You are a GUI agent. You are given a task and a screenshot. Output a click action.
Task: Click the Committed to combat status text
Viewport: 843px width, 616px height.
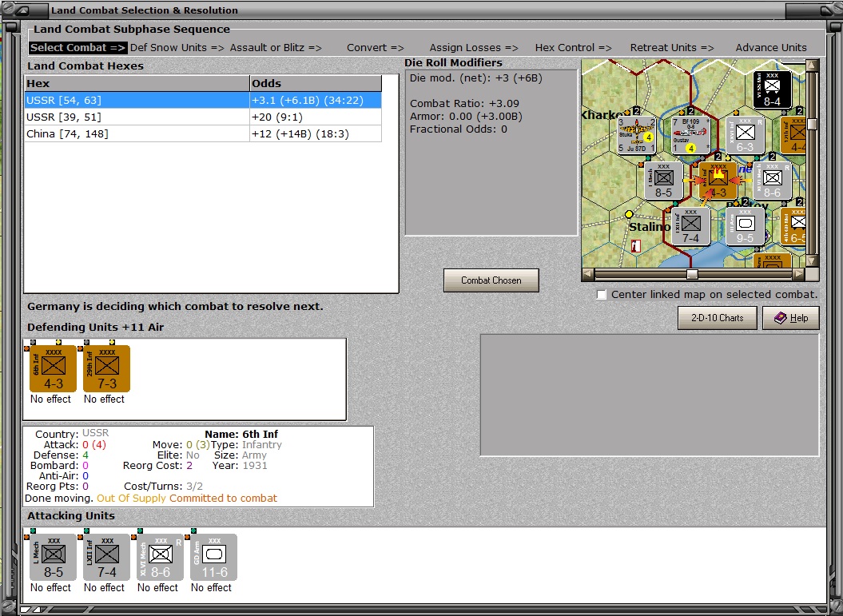(x=223, y=499)
